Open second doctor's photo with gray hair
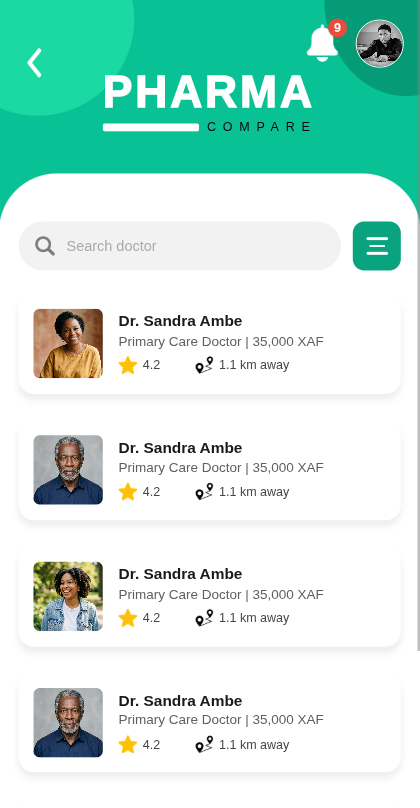 click(68, 470)
